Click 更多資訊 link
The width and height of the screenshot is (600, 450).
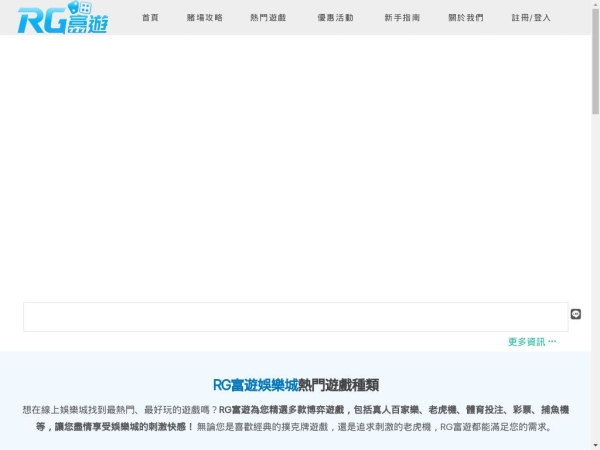[x=532, y=342]
